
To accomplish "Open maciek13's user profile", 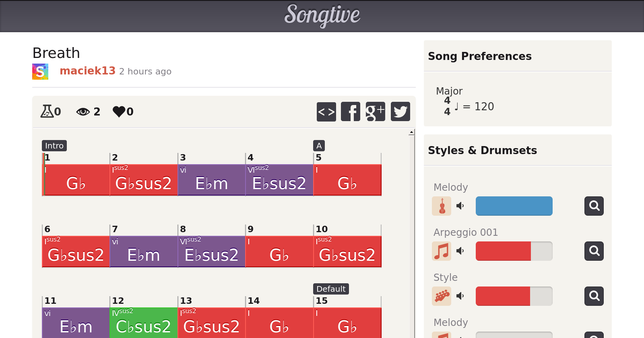I will (x=87, y=71).
